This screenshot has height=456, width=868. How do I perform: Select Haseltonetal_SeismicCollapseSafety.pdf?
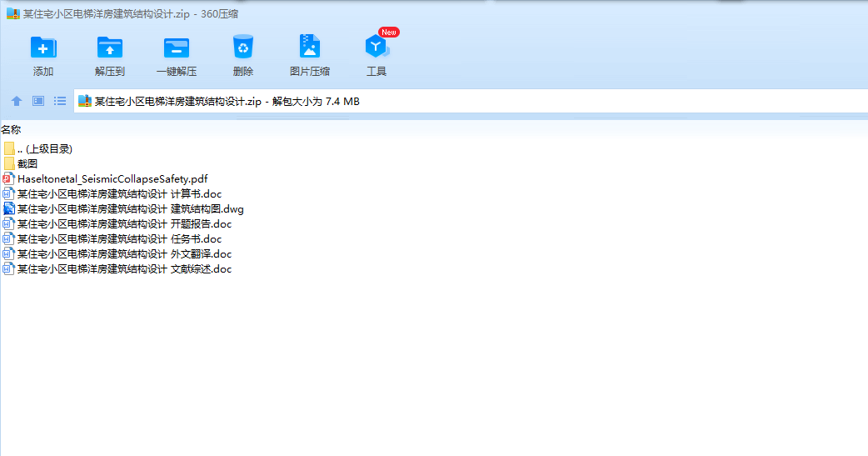point(112,179)
